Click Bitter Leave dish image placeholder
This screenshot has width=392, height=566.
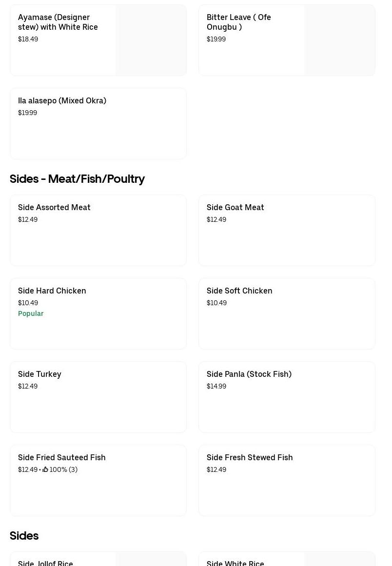point(340,40)
